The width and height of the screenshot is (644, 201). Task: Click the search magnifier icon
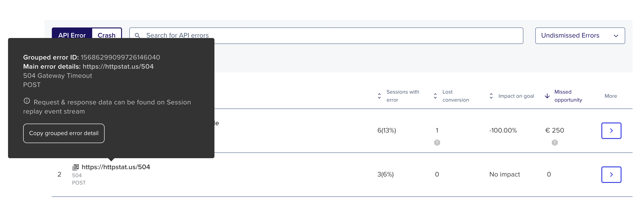[x=137, y=35]
